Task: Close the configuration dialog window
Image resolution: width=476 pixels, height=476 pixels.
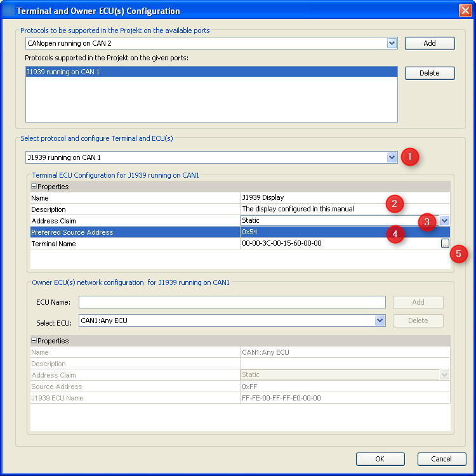Action: pos(465,11)
